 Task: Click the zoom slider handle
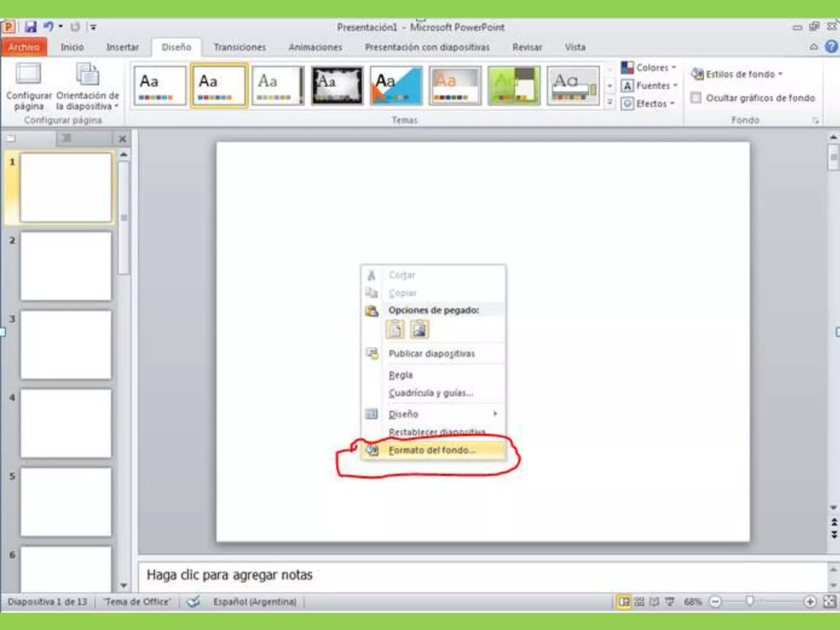pyautogui.click(x=750, y=601)
